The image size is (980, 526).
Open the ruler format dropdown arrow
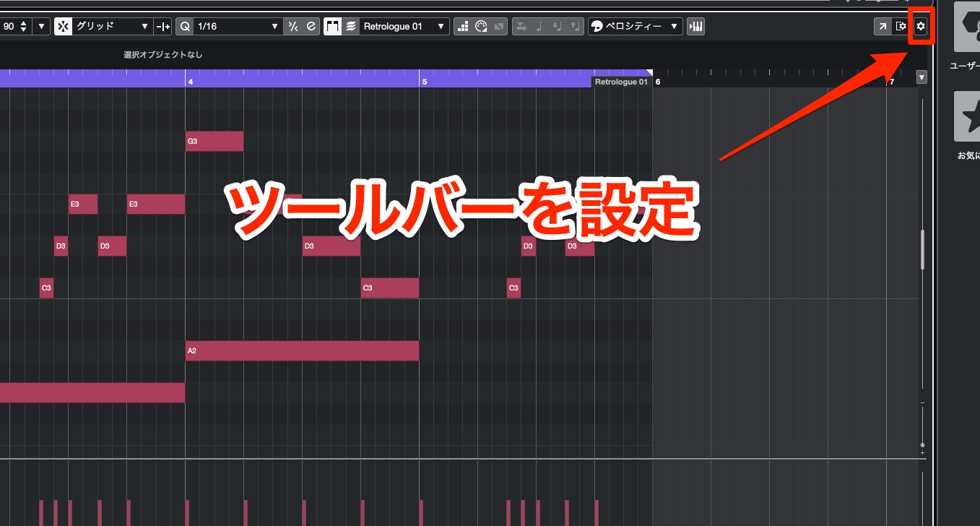tap(922, 78)
